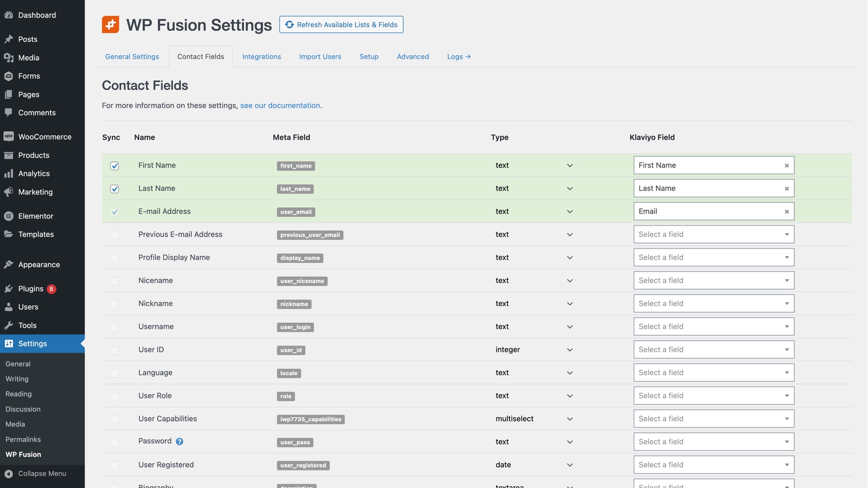Screen dimensions: 868x488
Task: Uncheck the First Name sync checkbox
Action: (114, 166)
